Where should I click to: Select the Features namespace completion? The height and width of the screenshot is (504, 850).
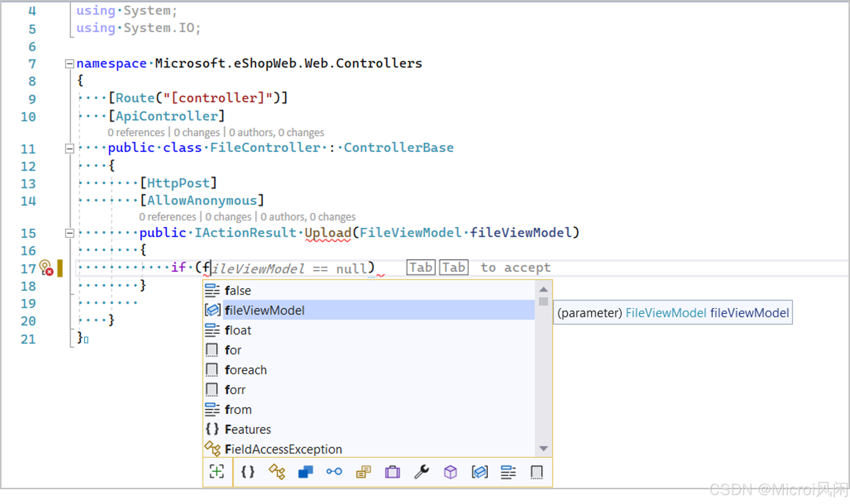(x=369, y=429)
